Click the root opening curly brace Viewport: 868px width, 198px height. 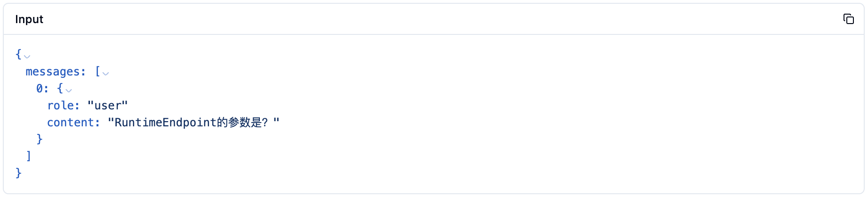pyautogui.click(x=18, y=54)
